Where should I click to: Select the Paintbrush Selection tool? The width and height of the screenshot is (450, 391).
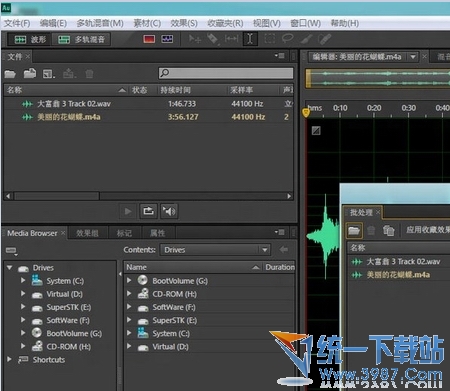point(306,39)
